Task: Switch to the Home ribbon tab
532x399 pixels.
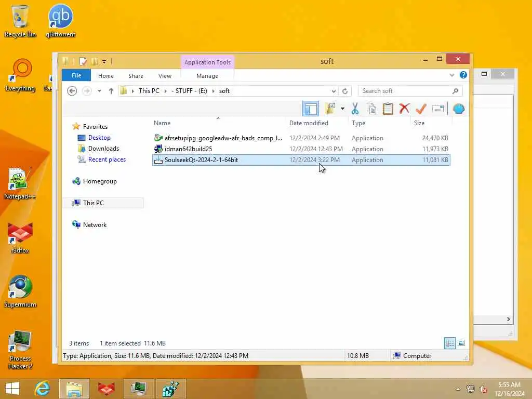Action: click(x=106, y=76)
